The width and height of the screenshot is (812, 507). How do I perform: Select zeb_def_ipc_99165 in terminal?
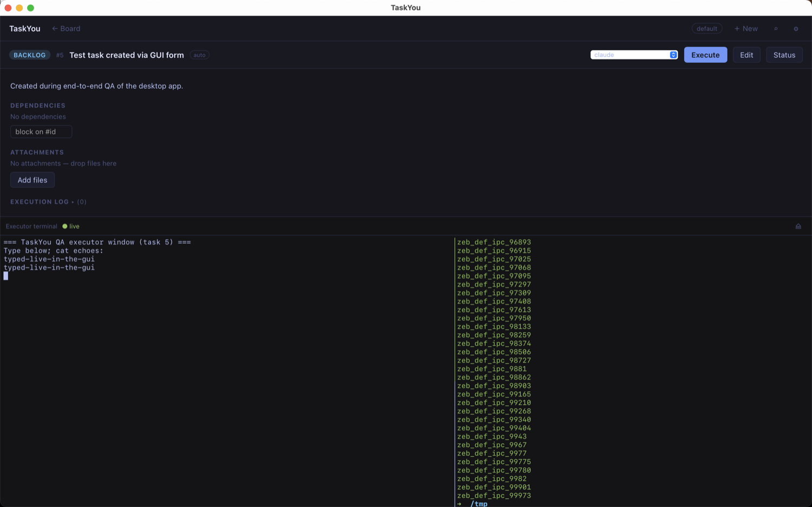point(494,394)
